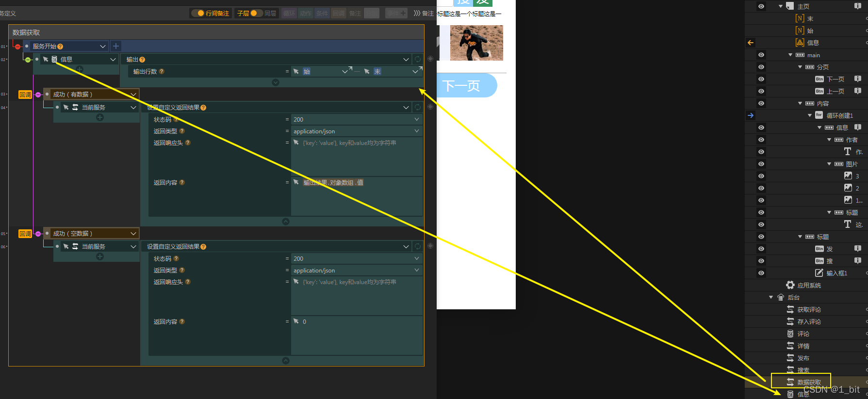This screenshot has height=399, width=868.
Task: Open the 末 value dropdown
Action: pos(415,71)
